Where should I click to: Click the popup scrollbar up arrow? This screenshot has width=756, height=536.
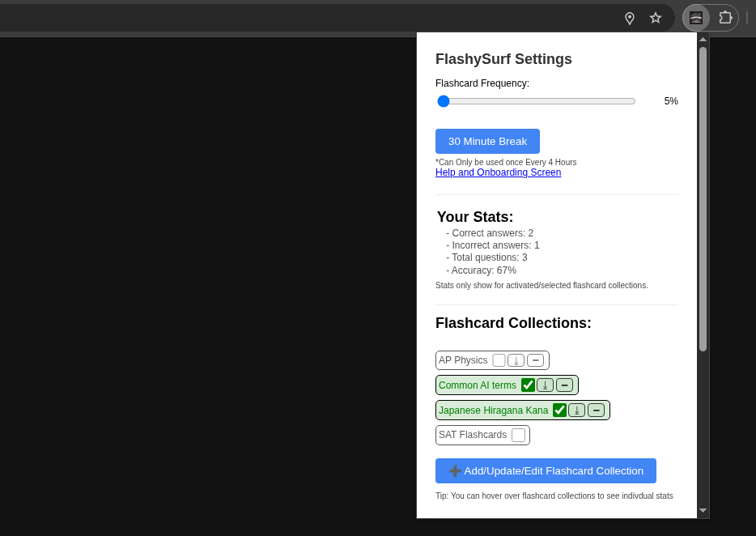[x=703, y=40]
